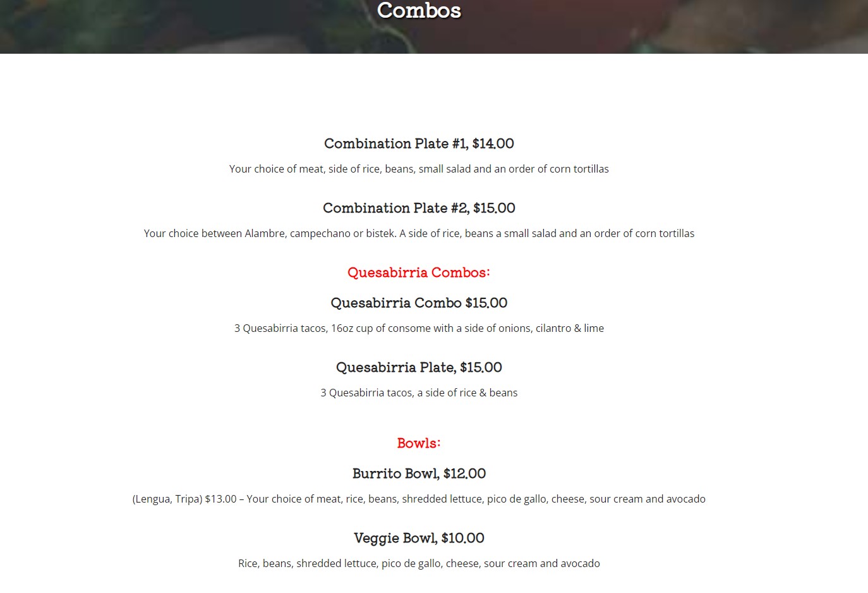Click the (Lengua, Tripa) $13.00 note

coord(184,499)
